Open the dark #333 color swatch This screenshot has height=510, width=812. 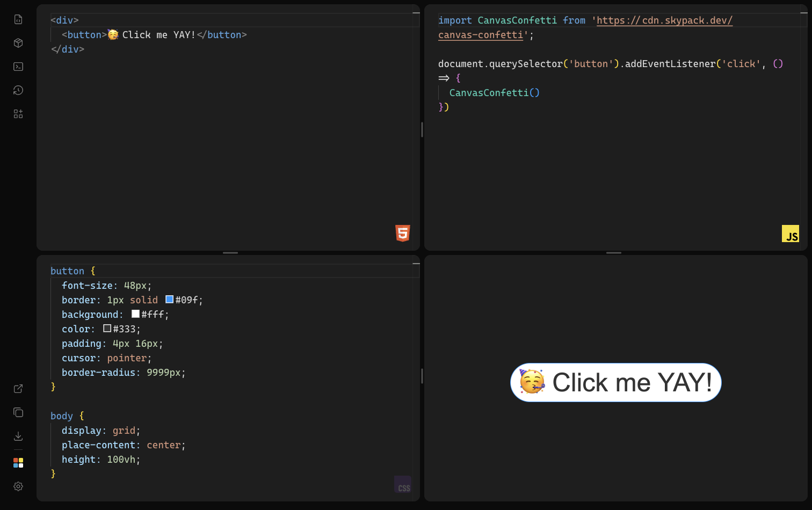[x=107, y=329]
